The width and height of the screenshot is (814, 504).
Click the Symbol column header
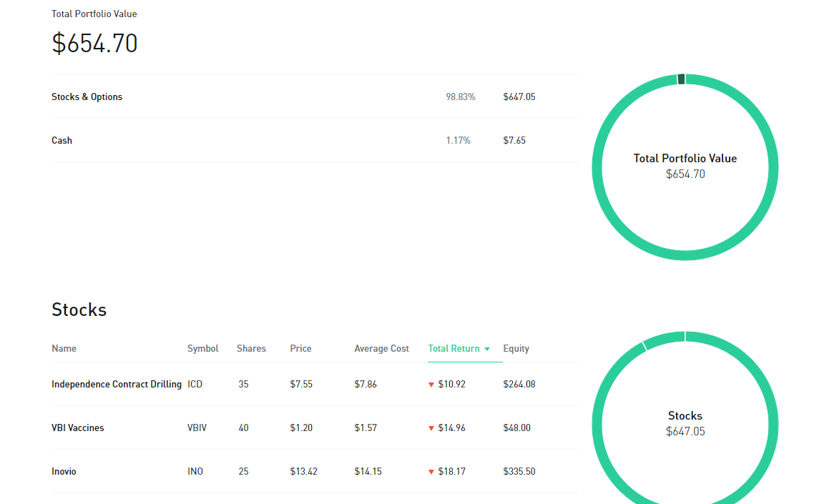202,349
